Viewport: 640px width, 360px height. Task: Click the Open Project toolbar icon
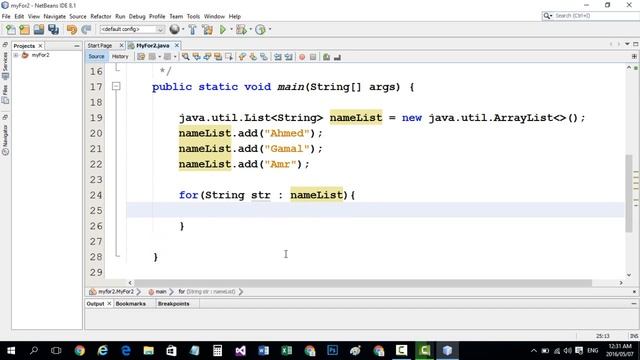tap(39, 29)
